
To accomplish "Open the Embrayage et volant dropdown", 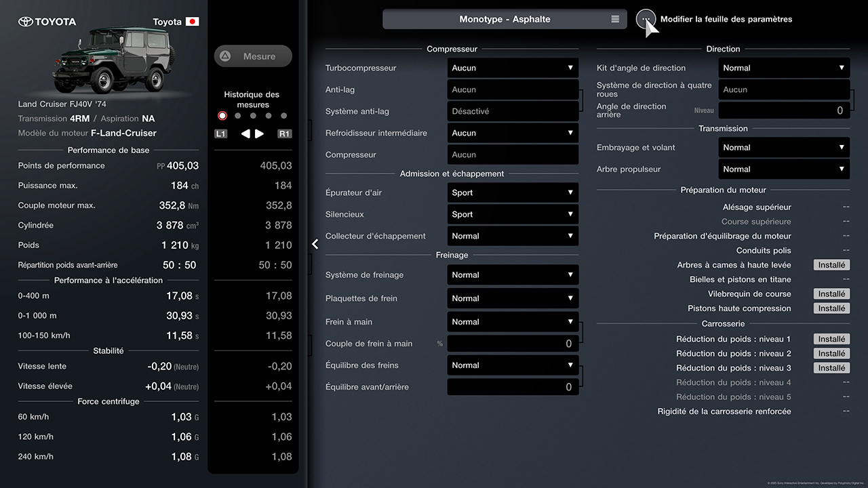I will [784, 147].
